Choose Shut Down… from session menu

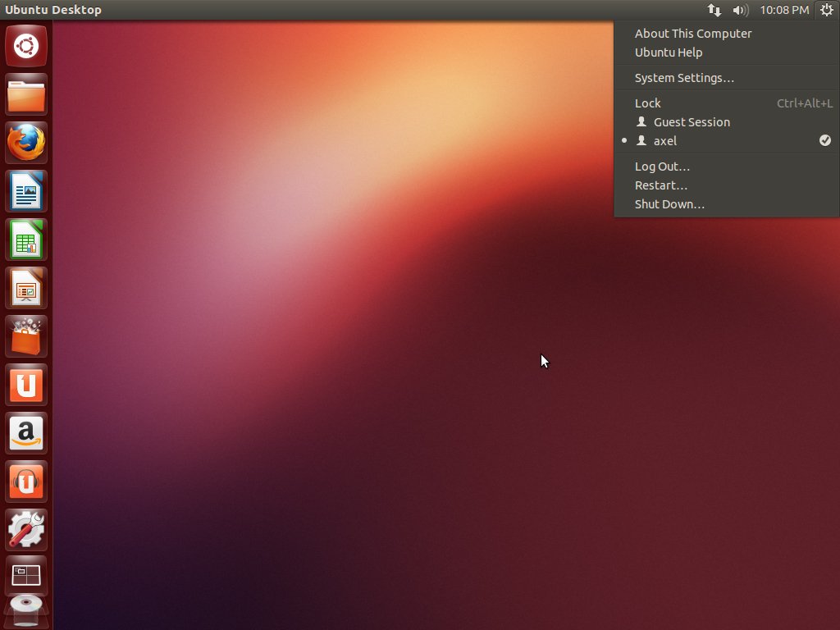tap(669, 204)
